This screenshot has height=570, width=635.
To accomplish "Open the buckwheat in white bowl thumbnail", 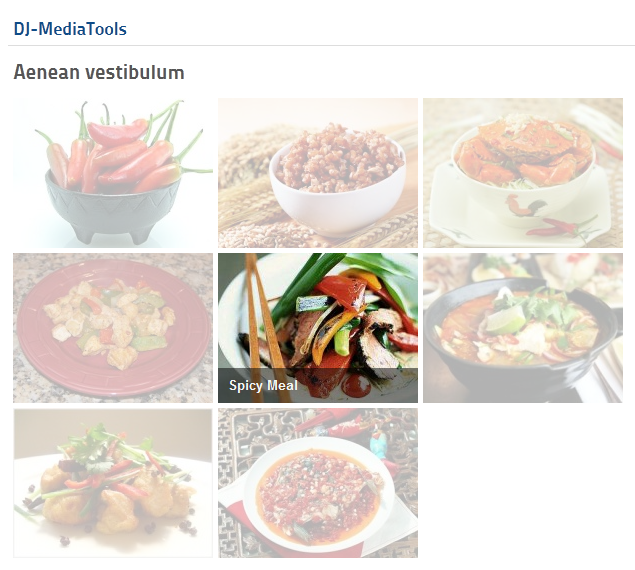I will pyautogui.click(x=318, y=173).
